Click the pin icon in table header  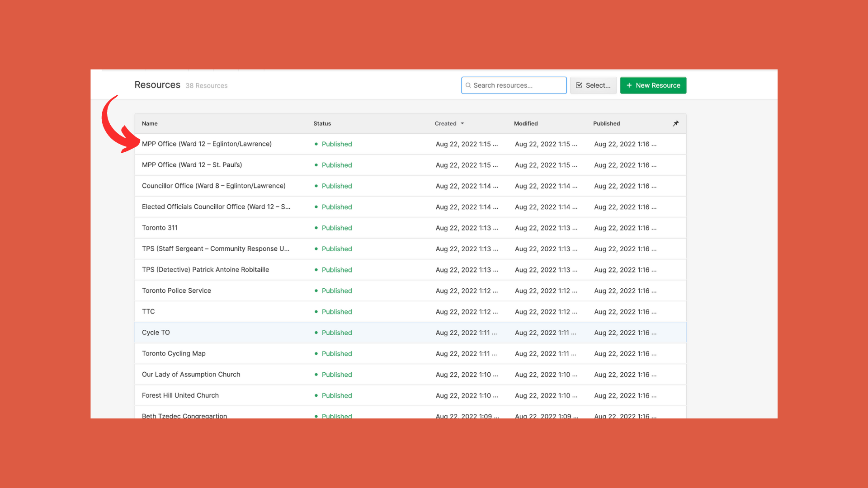click(x=675, y=123)
